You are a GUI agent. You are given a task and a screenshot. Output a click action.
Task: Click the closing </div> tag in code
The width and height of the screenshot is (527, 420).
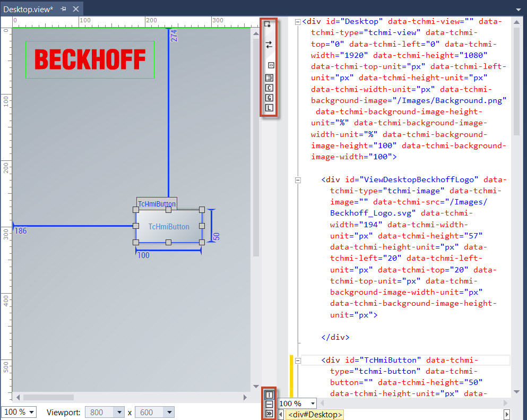(335, 337)
